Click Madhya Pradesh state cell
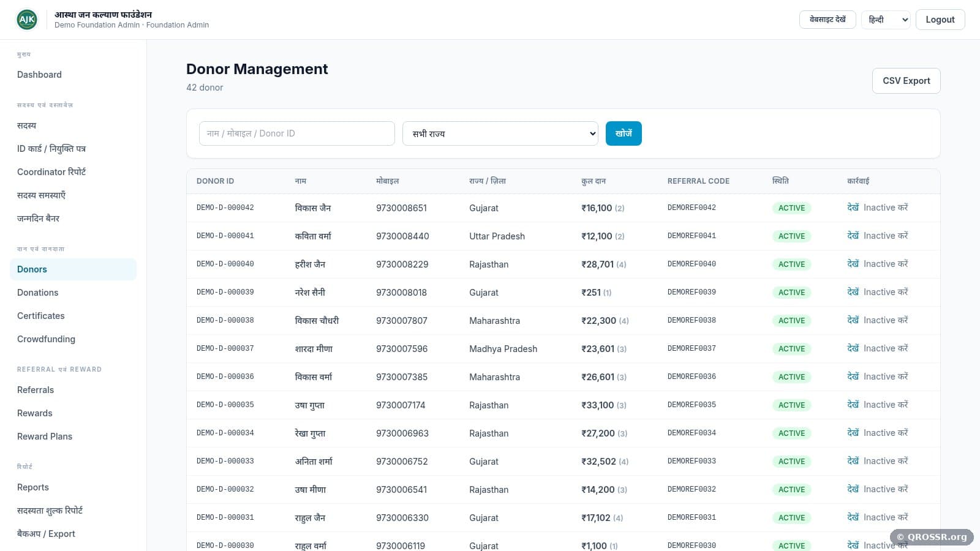The height and width of the screenshot is (551, 980). (503, 349)
